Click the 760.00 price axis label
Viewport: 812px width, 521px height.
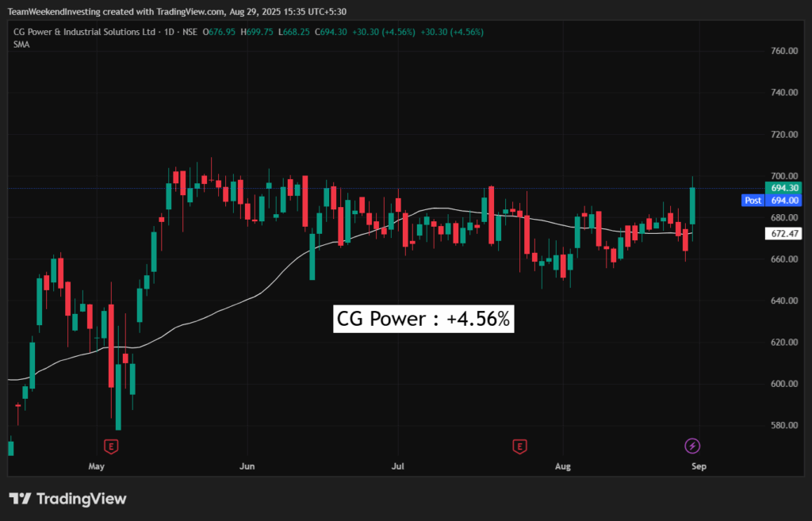[784, 51]
